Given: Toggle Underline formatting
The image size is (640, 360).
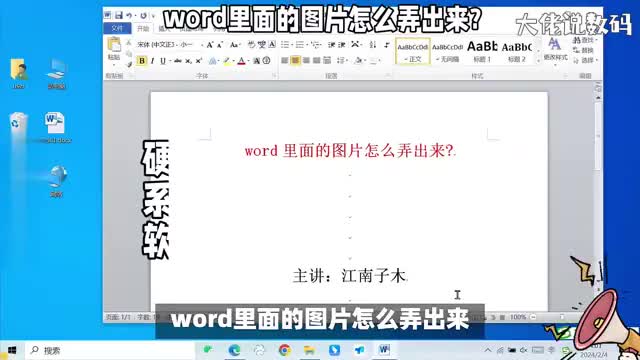Looking at the screenshot, I should pyautogui.click(x=163, y=61).
